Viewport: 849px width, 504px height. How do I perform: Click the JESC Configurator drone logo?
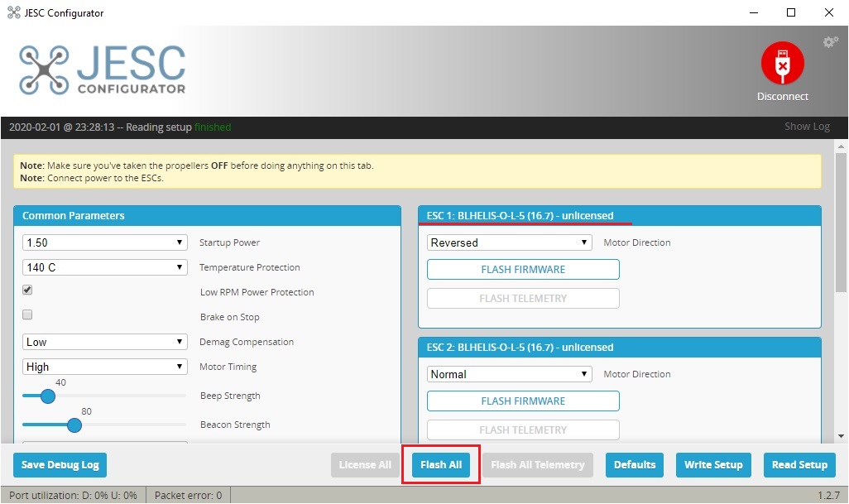click(x=103, y=70)
